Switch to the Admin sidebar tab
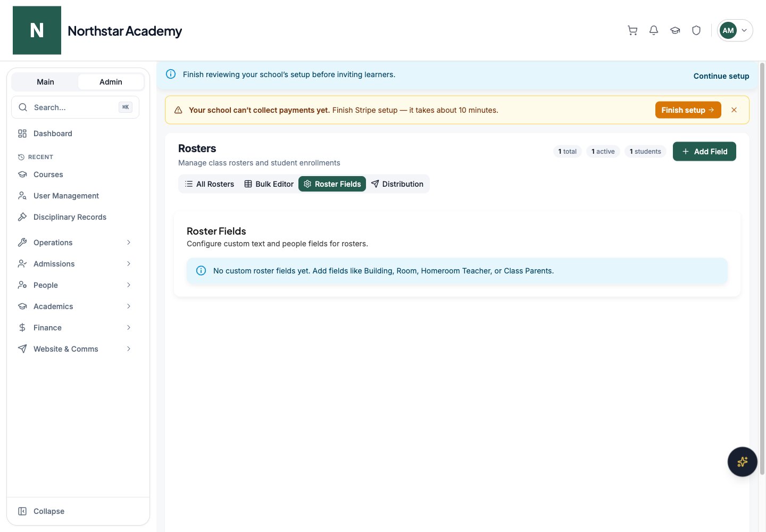 point(111,82)
